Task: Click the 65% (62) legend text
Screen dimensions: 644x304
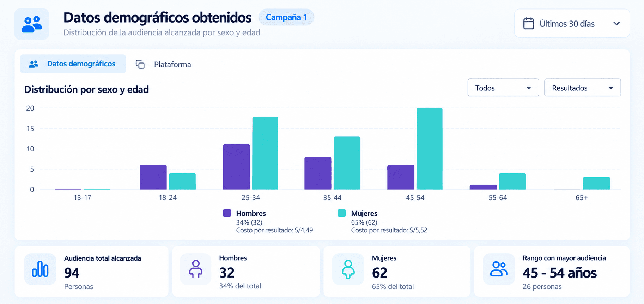Action: [x=364, y=222]
